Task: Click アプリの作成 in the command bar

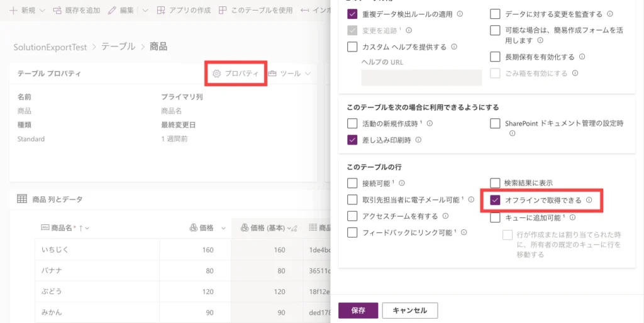Action: click(x=184, y=11)
